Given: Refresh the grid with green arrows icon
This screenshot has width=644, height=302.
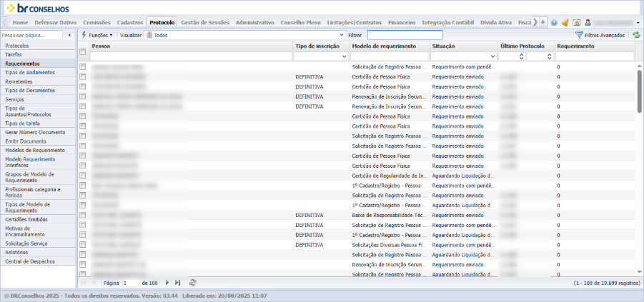Looking at the screenshot, I should (x=636, y=35).
